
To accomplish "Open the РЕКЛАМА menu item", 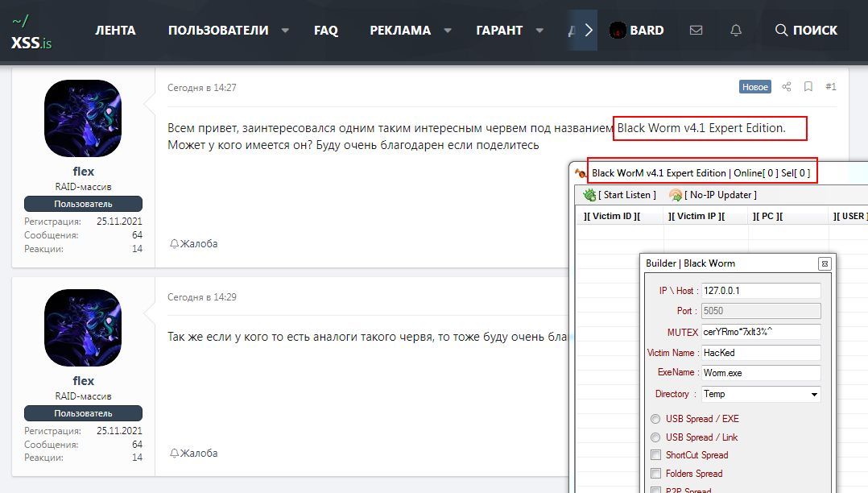I will (x=400, y=31).
